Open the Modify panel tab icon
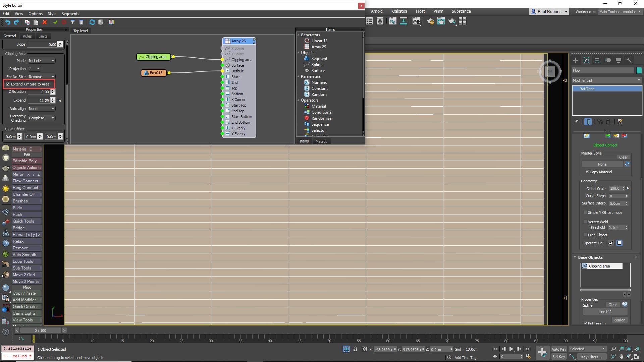 586,60
